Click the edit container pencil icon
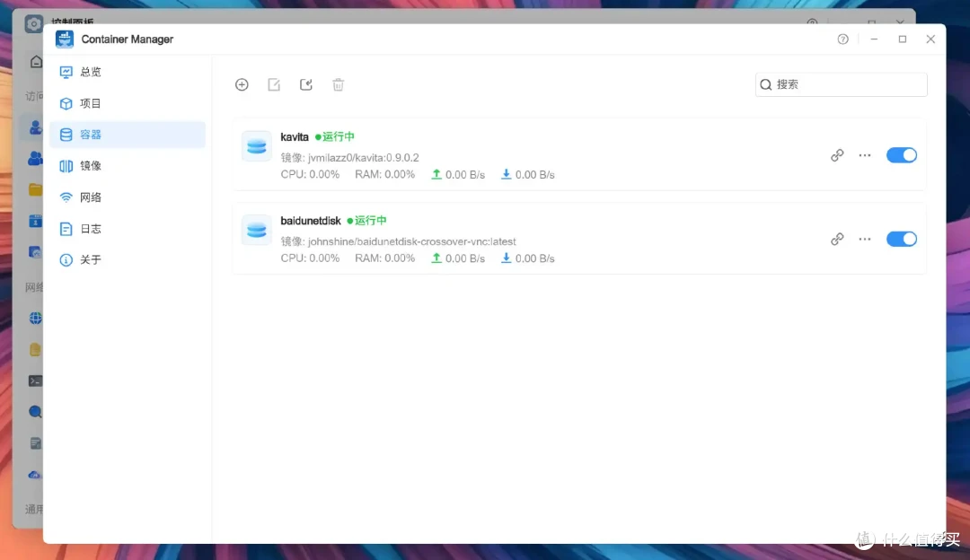The height and width of the screenshot is (560, 970). 274,84
